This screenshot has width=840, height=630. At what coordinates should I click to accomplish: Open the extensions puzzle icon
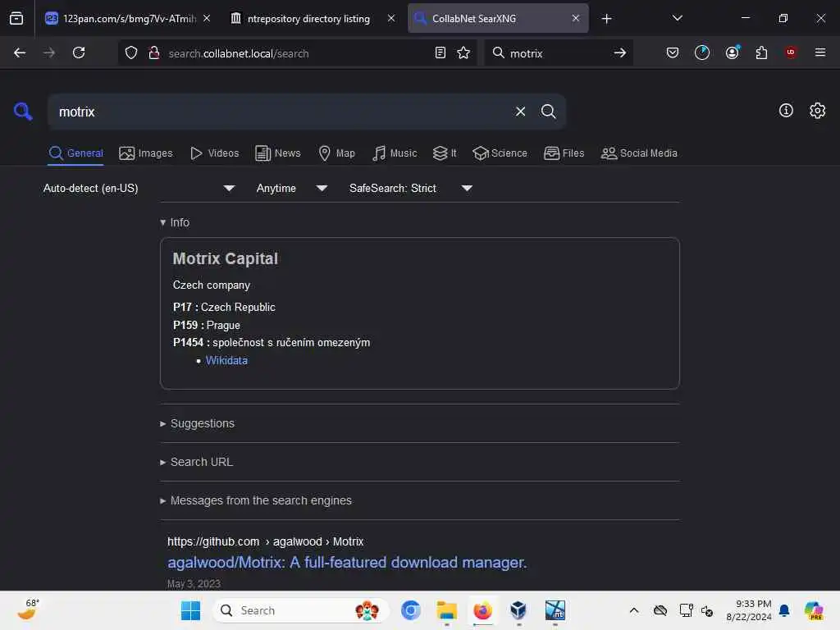[761, 52]
